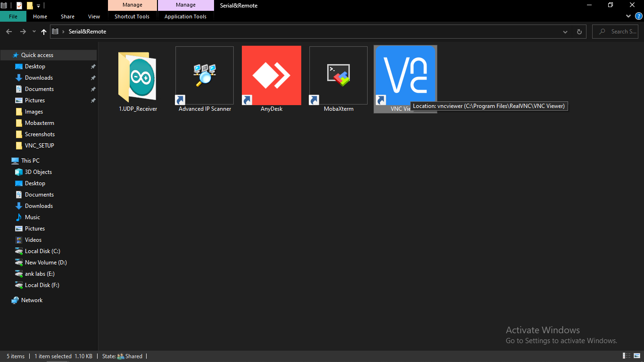Switch to Large icons view in status bar

point(637,356)
